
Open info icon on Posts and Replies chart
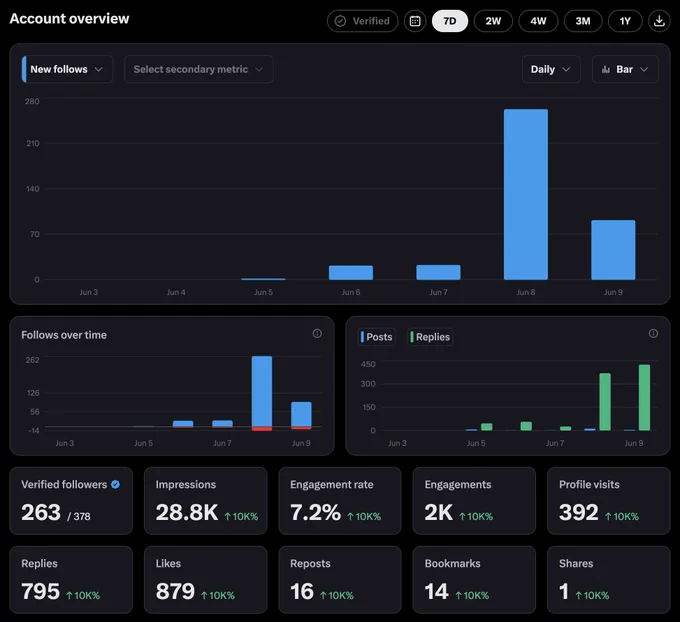tap(653, 334)
